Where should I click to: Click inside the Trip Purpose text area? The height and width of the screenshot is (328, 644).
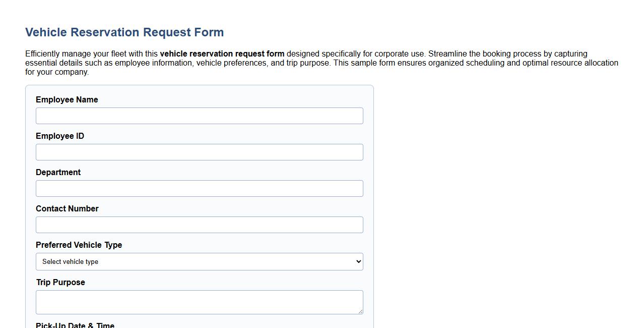click(x=200, y=301)
